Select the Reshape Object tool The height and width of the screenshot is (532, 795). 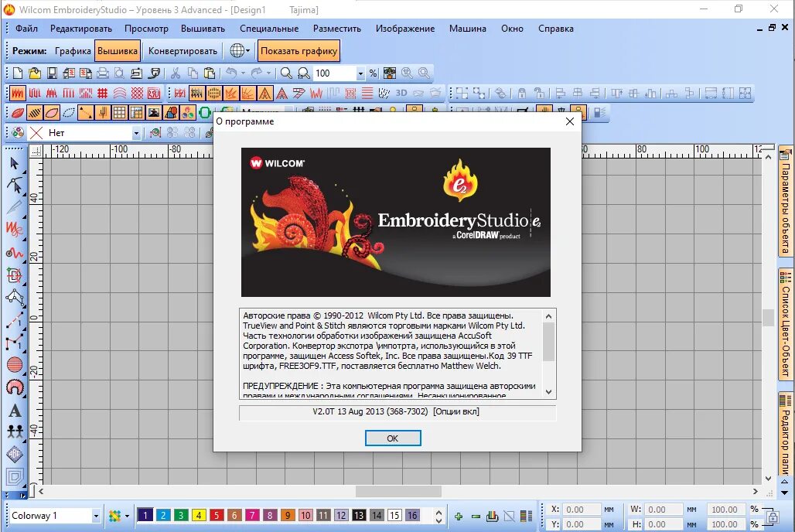point(15,185)
